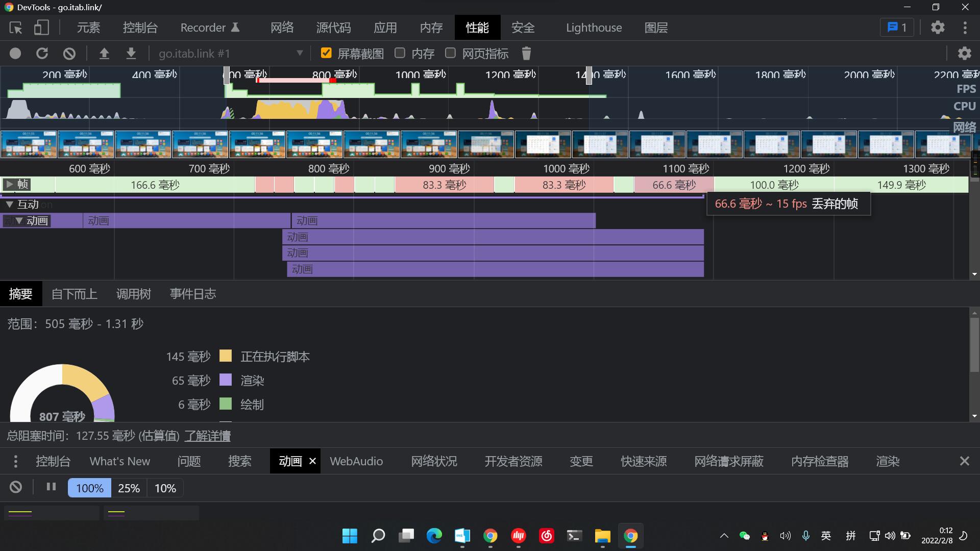980x551 pixels.
Task: Click the reload and profile icon
Action: [42, 54]
